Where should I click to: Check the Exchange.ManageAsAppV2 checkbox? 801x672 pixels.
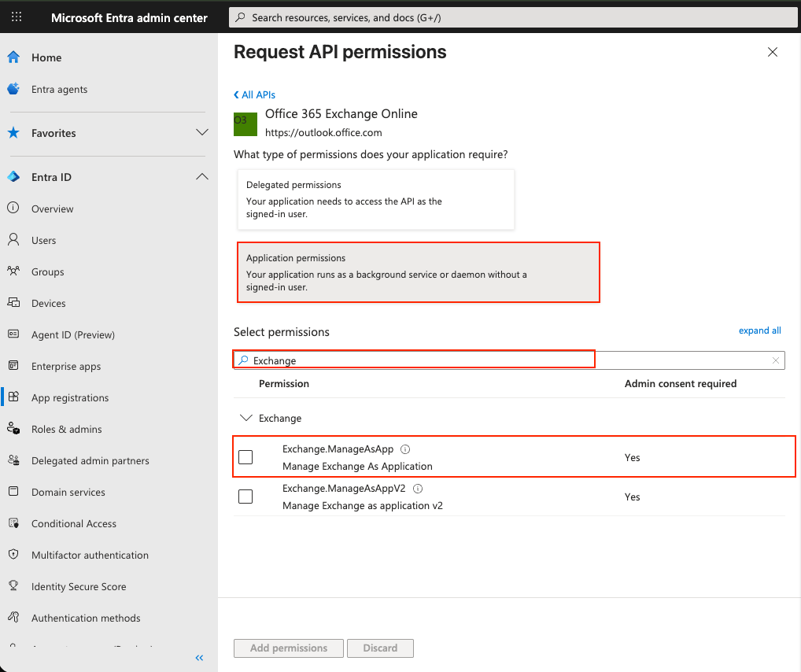(245, 497)
